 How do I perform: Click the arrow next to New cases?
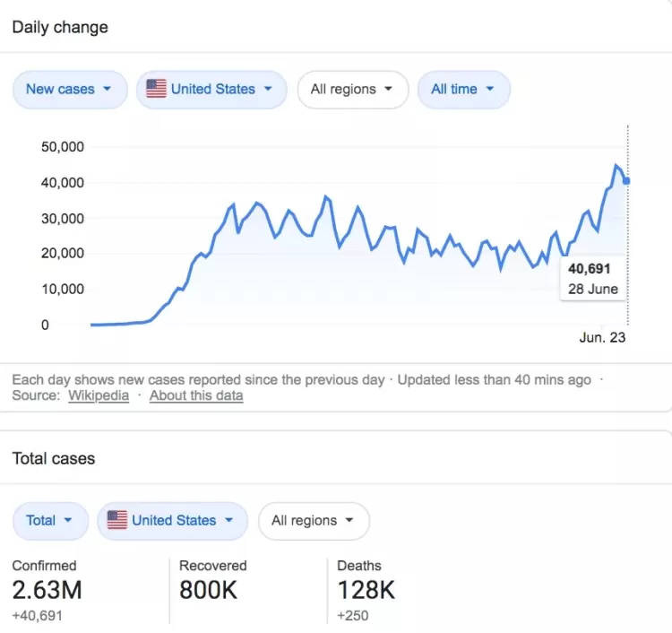pyautogui.click(x=108, y=89)
